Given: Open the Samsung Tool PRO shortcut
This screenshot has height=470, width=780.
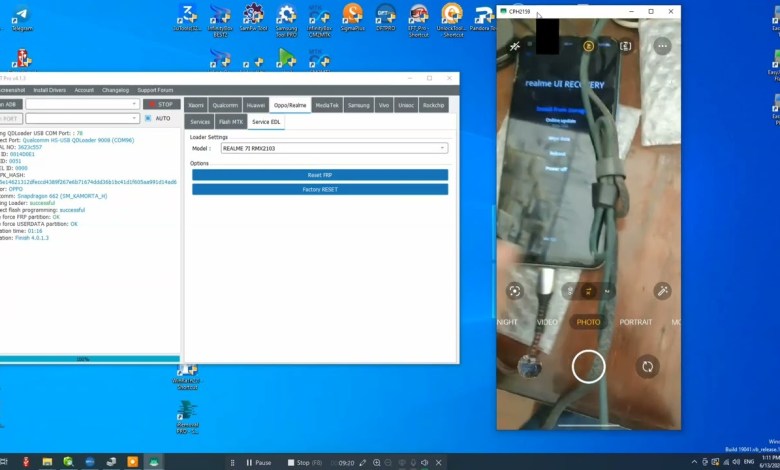Looking at the screenshot, I should [286, 18].
